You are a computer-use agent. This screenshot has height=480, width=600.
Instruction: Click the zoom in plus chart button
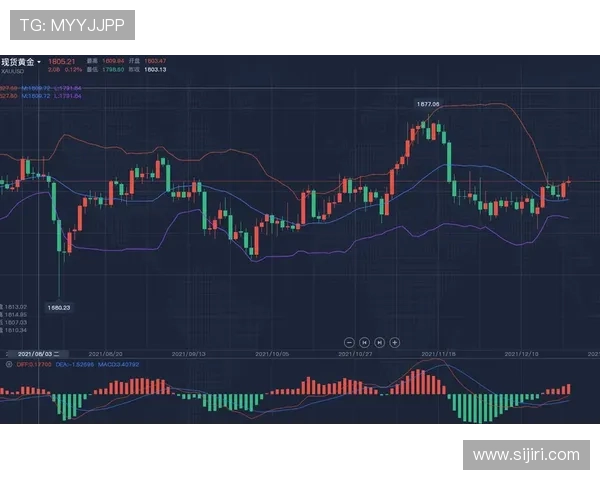click(394, 341)
